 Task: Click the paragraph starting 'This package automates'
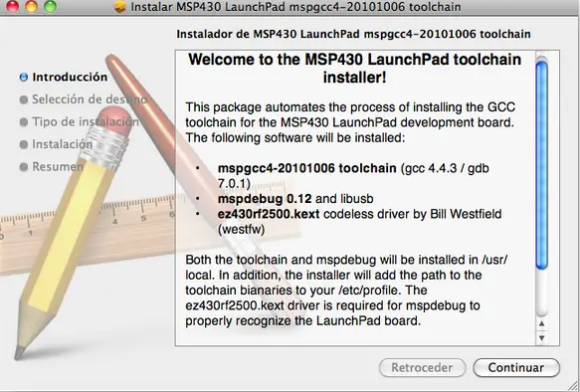pyautogui.click(x=350, y=122)
